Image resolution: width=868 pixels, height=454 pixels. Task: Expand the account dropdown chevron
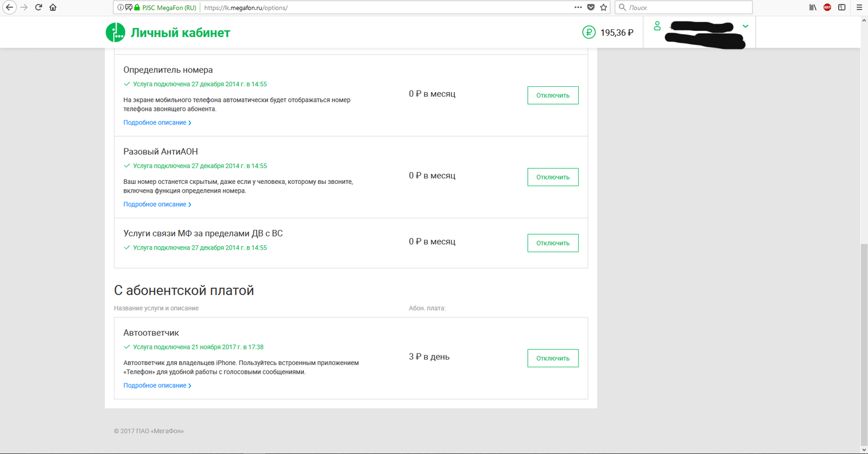tap(745, 26)
